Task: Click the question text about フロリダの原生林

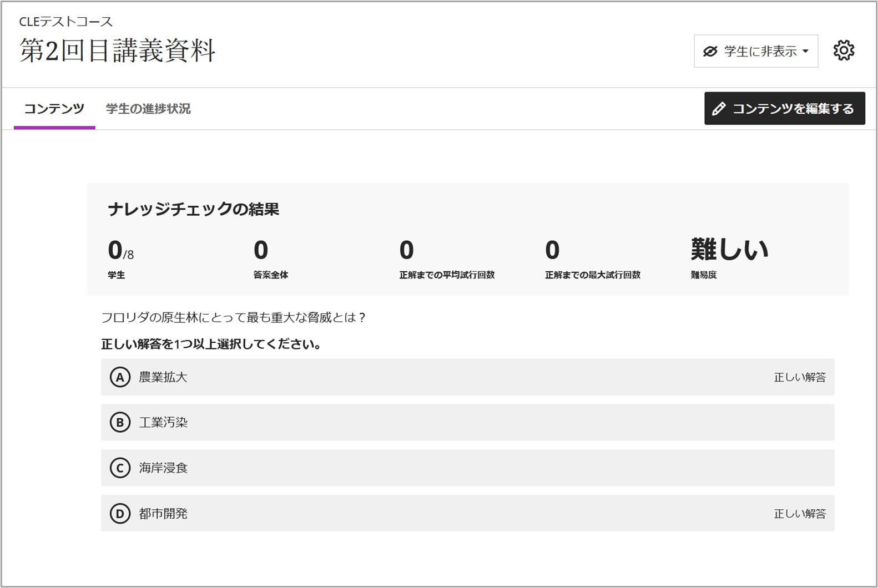Action: coord(234,317)
